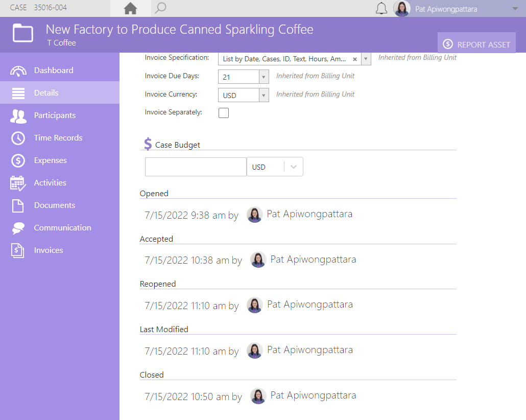
Task: Click the Expenses dollar coin icon
Action: (18, 160)
